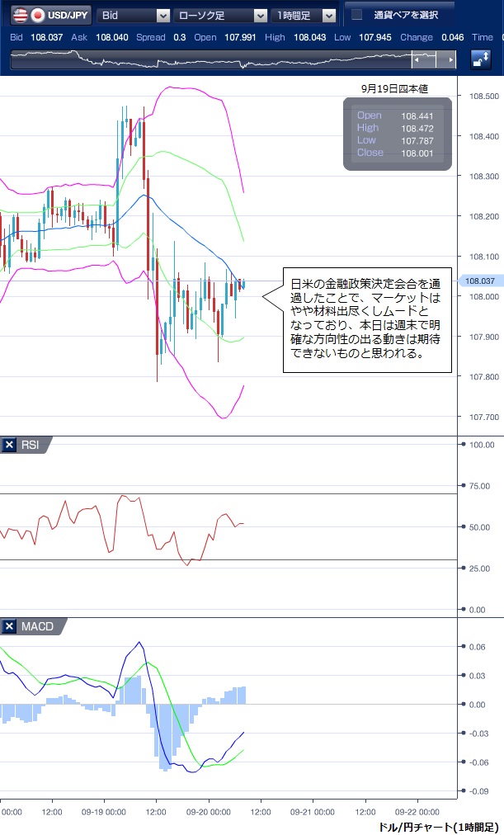Click the current price tag 108.037

(x=479, y=281)
